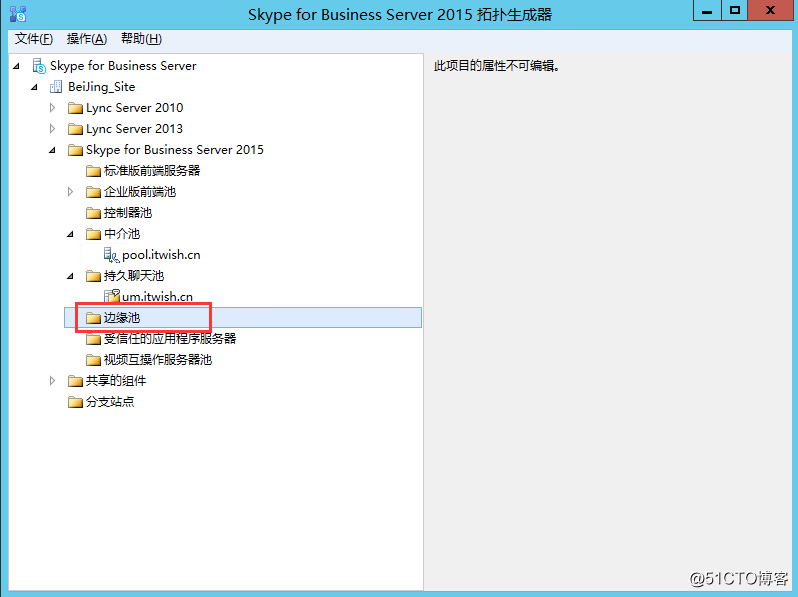
Task: Open the 操作(A) menu
Action: click(87, 39)
